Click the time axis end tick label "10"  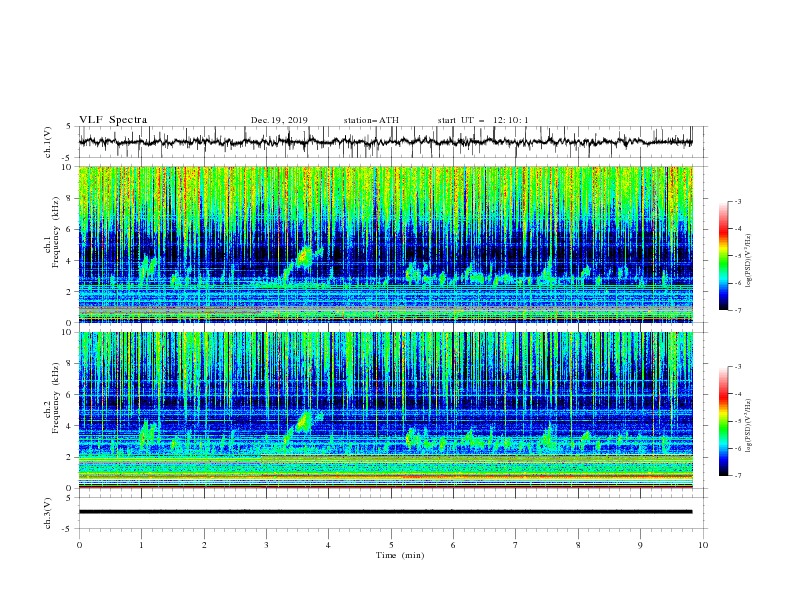point(703,545)
